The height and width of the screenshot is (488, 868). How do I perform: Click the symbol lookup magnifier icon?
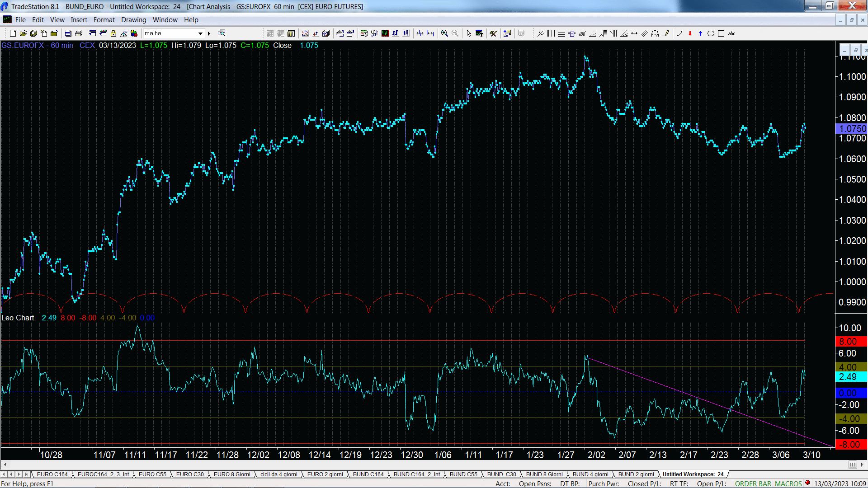click(222, 33)
